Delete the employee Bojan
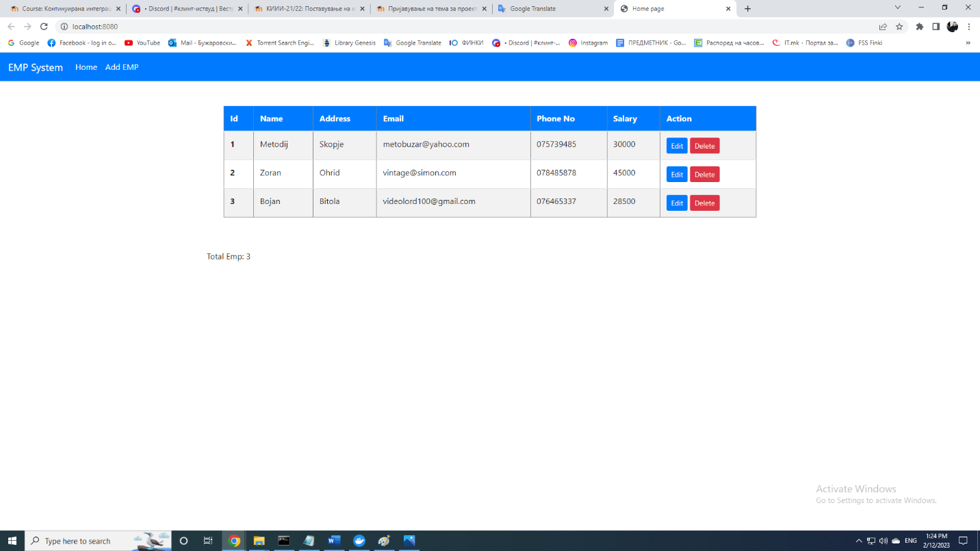This screenshot has height=551, width=980. (704, 203)
